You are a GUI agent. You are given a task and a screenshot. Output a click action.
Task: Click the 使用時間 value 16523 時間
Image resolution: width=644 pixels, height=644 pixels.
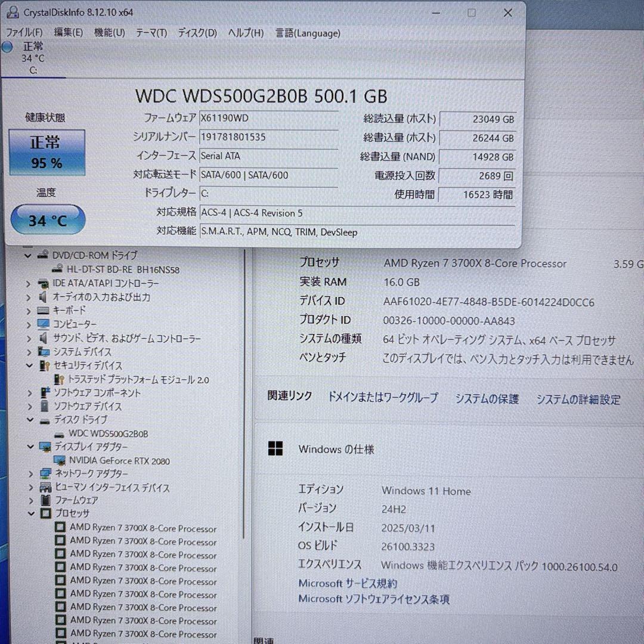point(477,194)
